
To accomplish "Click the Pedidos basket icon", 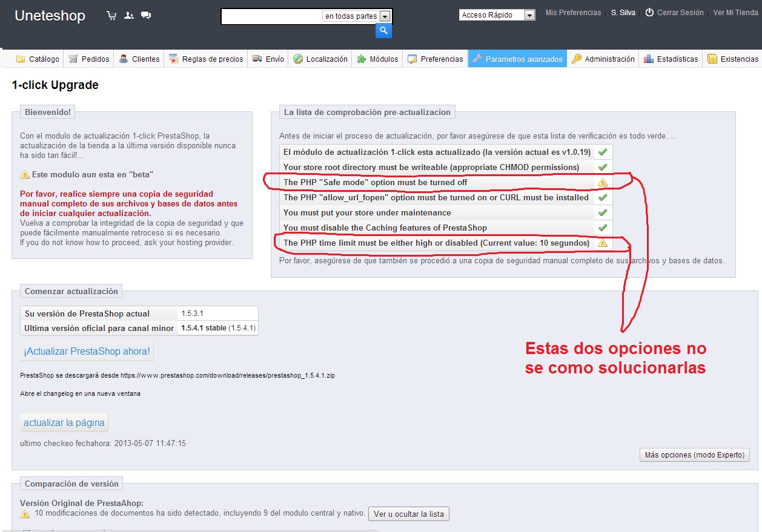I will [x=73, y=59].
